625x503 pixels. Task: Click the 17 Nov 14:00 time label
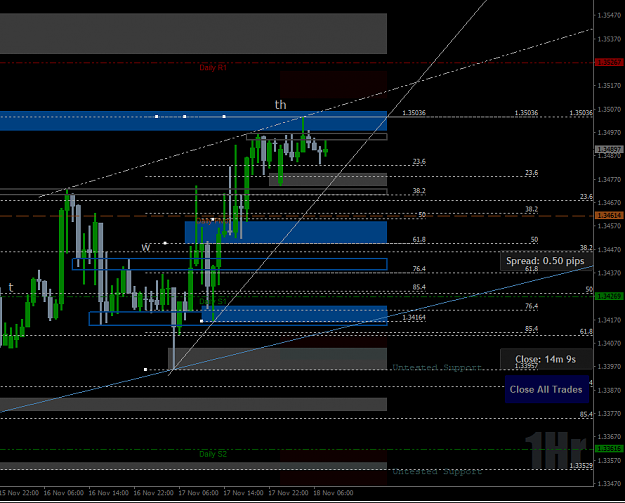tap(243, 493)
